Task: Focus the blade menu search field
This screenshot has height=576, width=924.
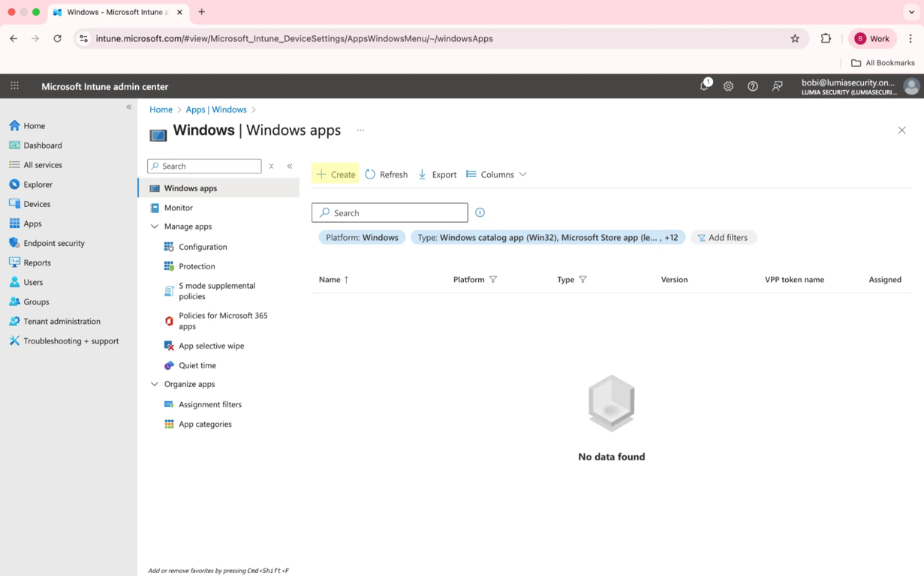Action: pos(204,166)
